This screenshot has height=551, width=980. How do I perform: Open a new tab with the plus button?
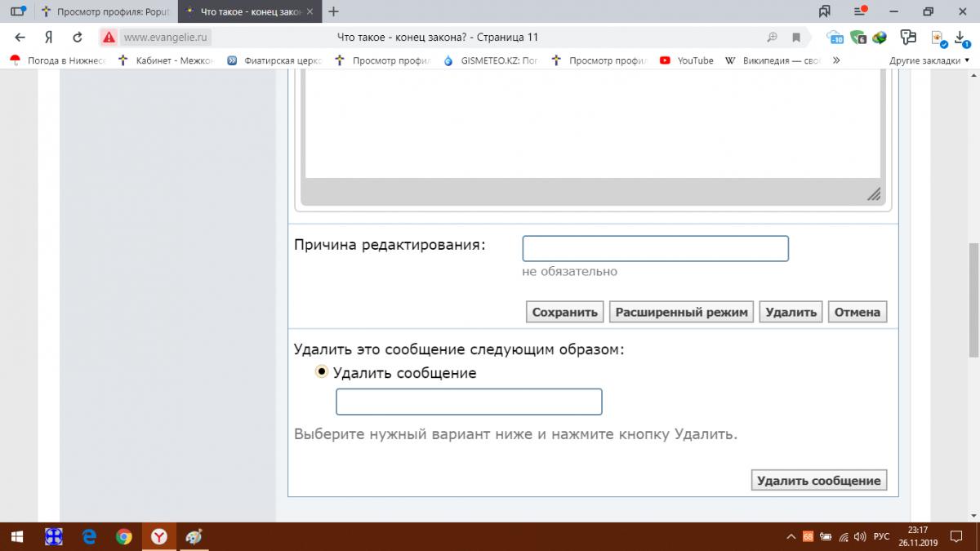[x=333, y=11]
